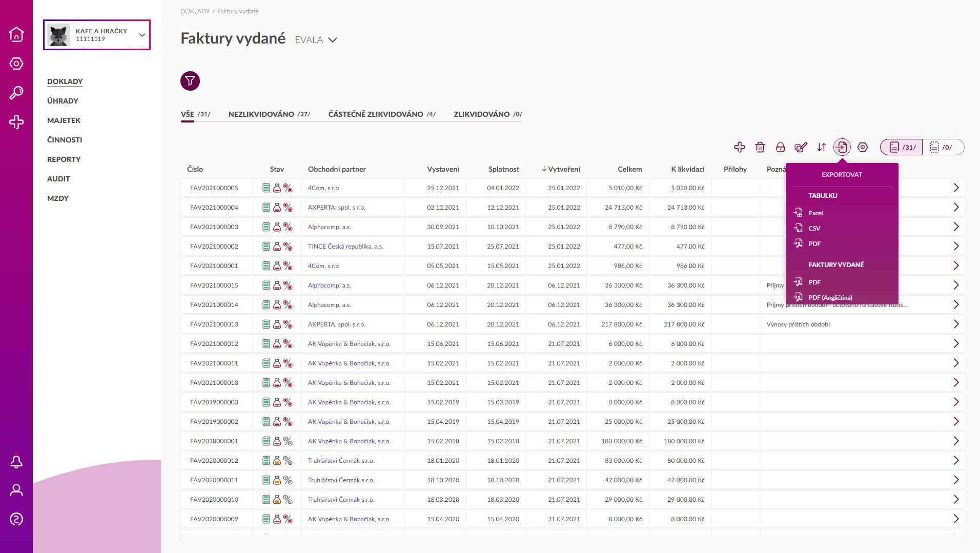Image resolution: width=980 pixels, height=553 pixels.
Task: Click document icon of FAV2021000005 row
Action: pos(266,188)
